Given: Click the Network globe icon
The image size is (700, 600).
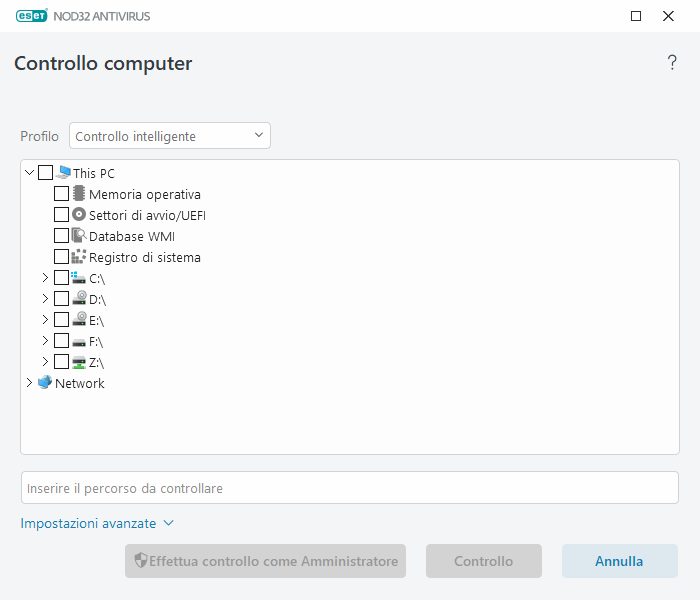Looking at the screenshot, I should 45,383.
